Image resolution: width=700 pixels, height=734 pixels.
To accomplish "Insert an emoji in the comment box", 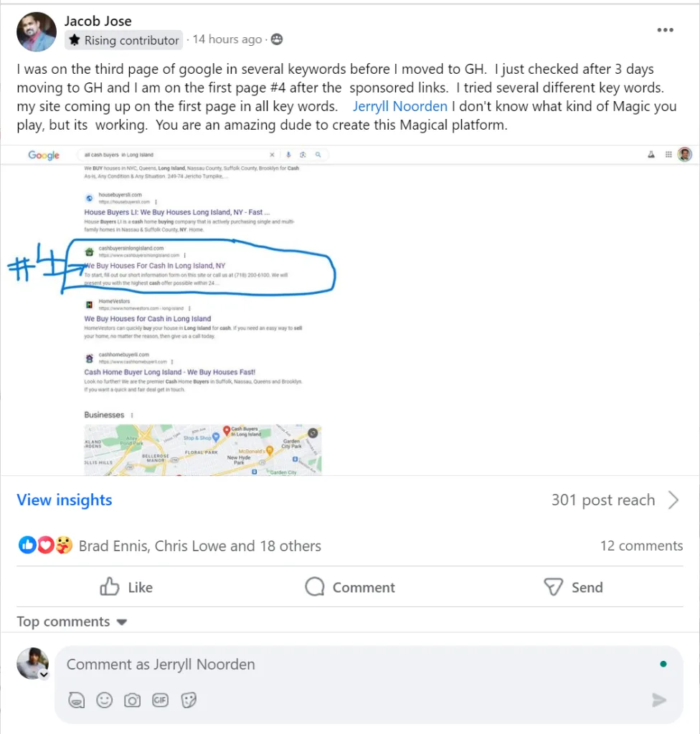I will pos(104,700).
